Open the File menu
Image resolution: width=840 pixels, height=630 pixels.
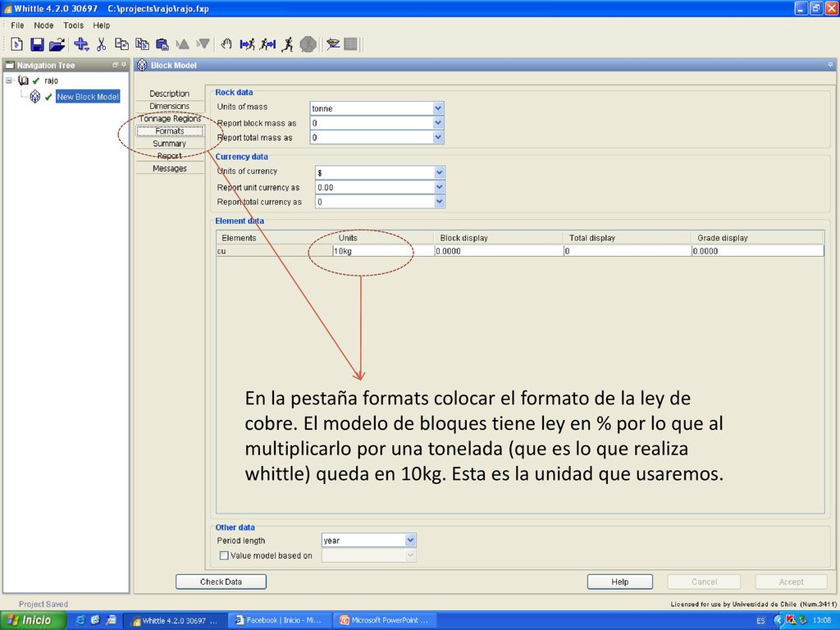tap(17, 25)
